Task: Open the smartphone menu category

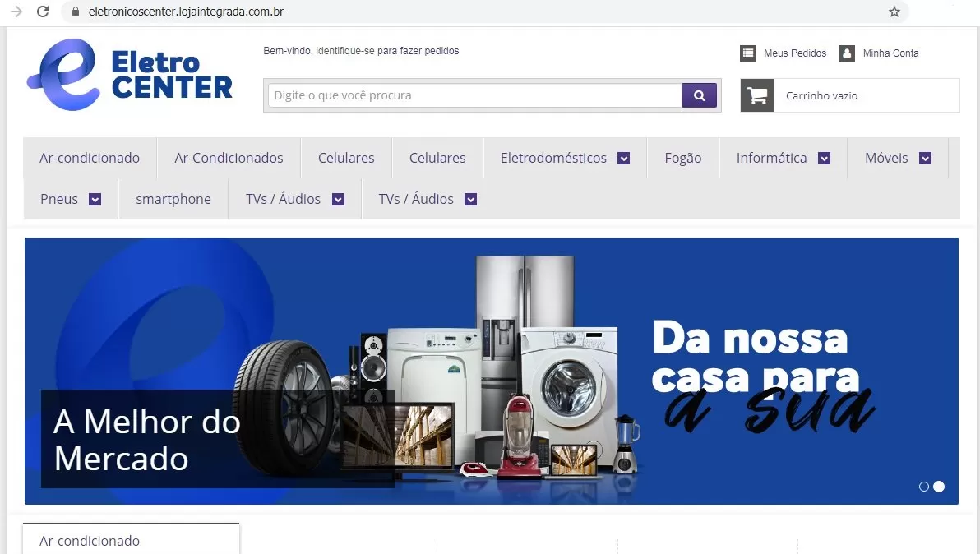Action: point(173,199)
